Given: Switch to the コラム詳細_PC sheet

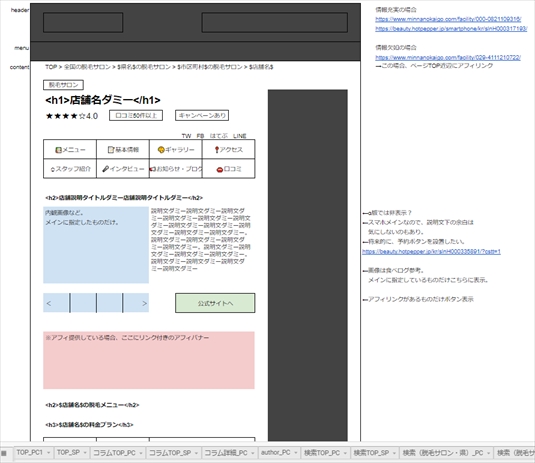Looking at the screenshot, I should (226, 453).
